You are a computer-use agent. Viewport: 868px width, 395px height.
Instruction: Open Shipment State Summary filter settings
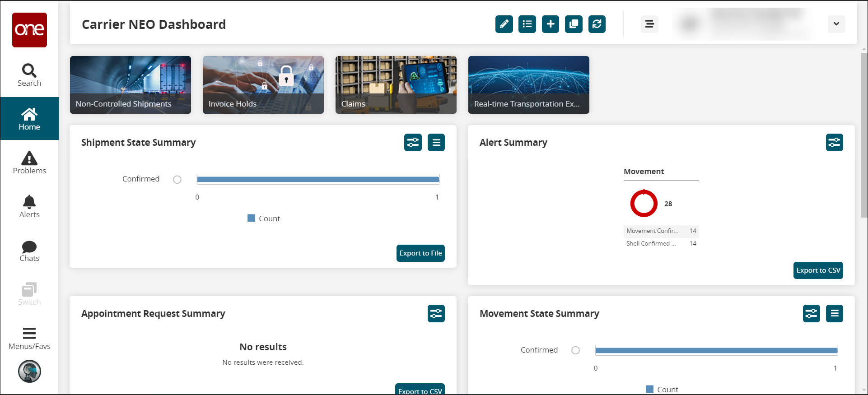[x=413, y=143]
